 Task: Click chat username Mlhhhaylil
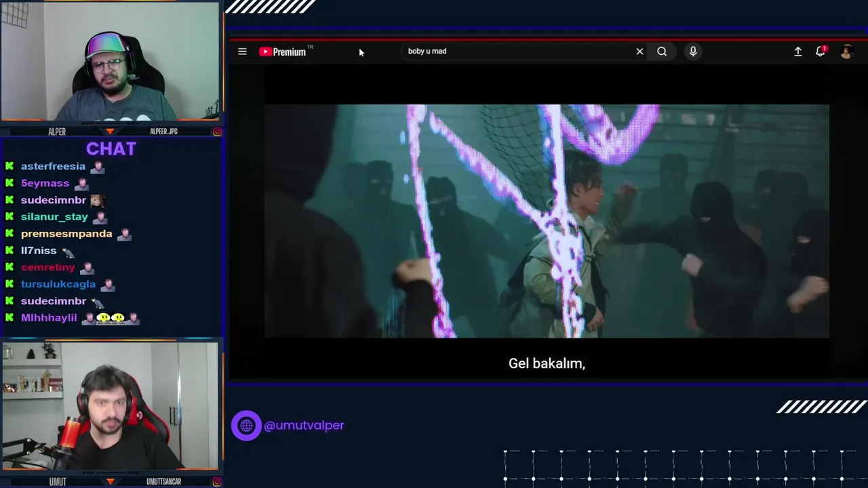point(49,318)
